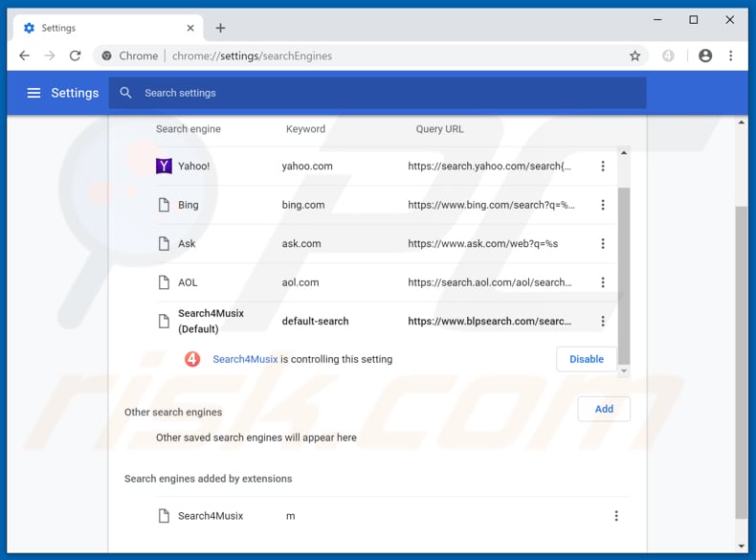Click the Search settings input field
Screen dimensions: 756x560
tap(377, 93)
